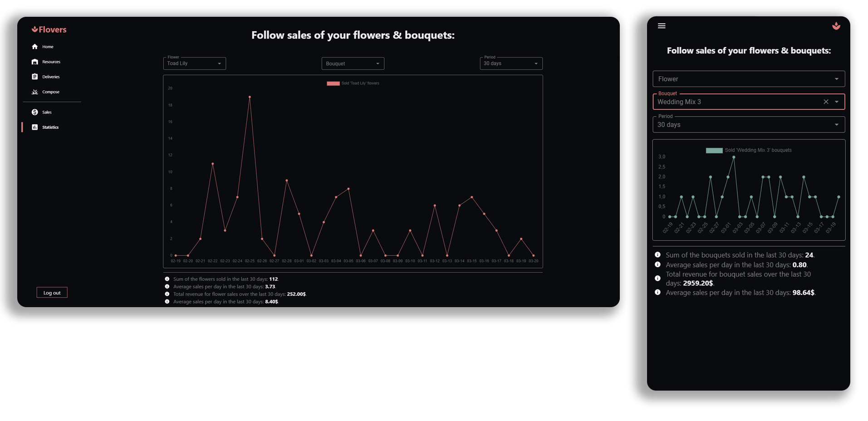Toggle the teal Wedding Mix 3 legend swatch
This screenshot has width=868, height=421.
pyautogui.click(x=714, y=150)
